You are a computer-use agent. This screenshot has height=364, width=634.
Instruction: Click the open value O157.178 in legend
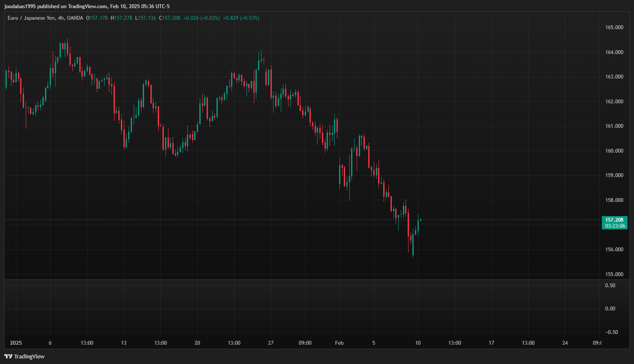click(x=97, y=18)
